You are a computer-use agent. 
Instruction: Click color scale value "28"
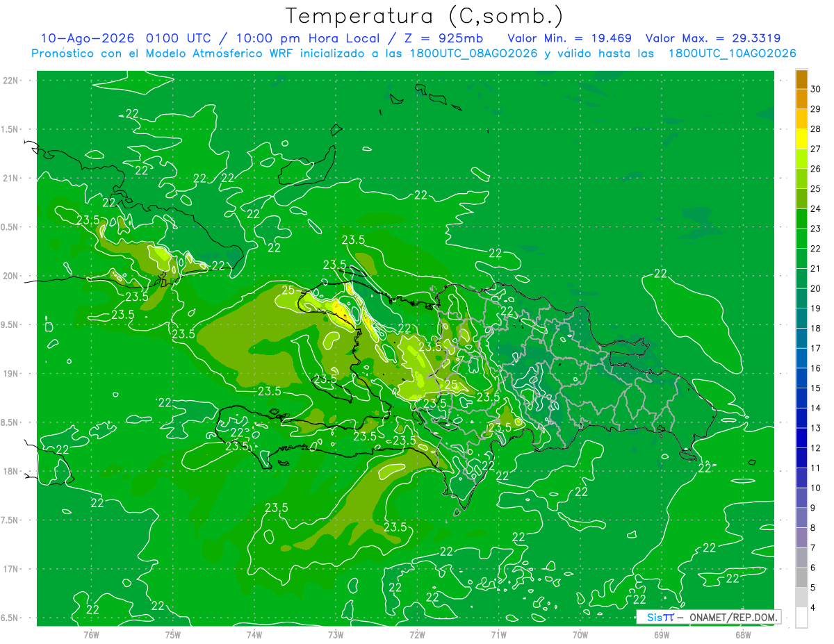click(816, 129)
